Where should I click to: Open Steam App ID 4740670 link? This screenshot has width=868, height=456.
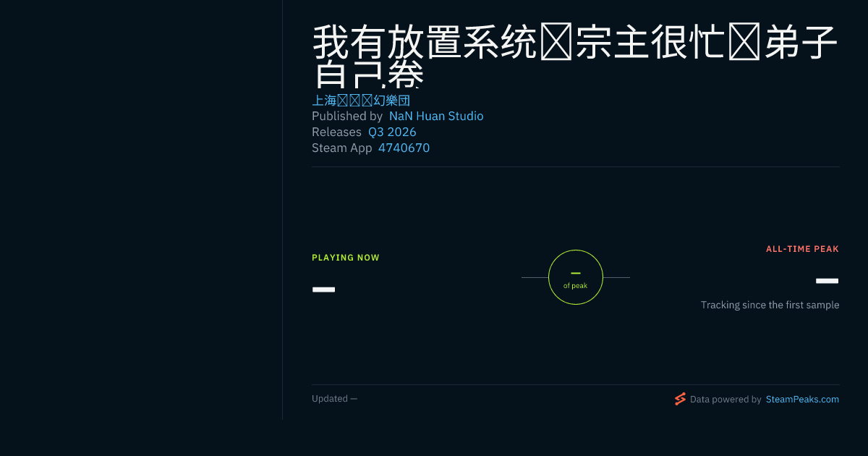(x=404, y=148)
